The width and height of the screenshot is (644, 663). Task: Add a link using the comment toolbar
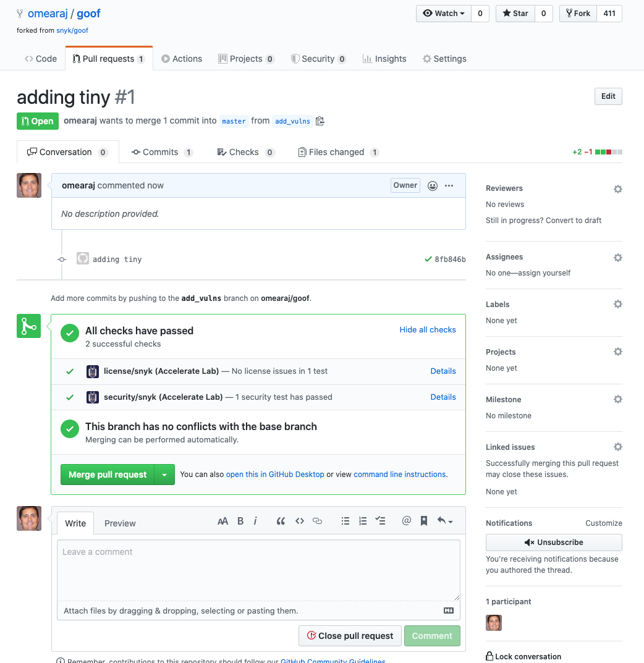(318, 521)
